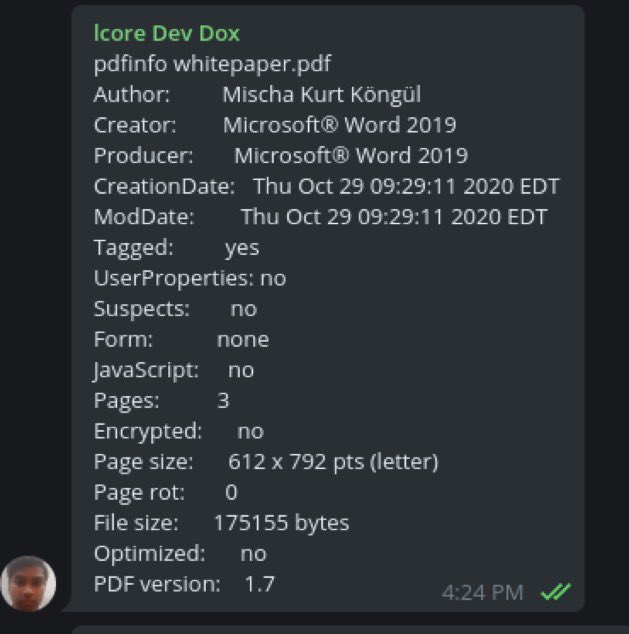Select the CreationDate Thu Oct 29 value
629x634 pixels.
[406, 186]
